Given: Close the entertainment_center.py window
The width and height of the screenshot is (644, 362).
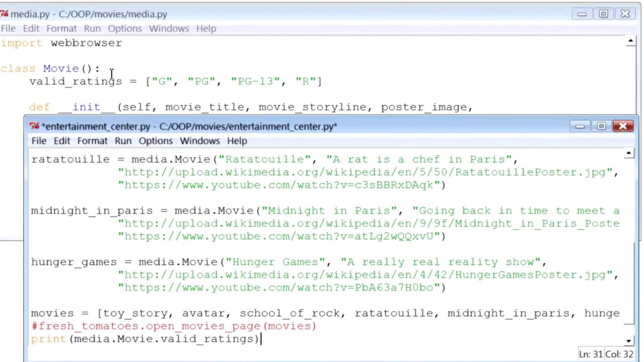Looking at the screenshot, I should tap(623, 126).
